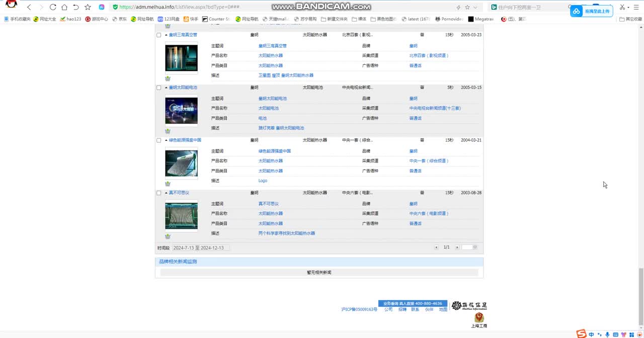The width and height of the screenshot is (644, 338).
Task: Go back with the browser back arrow
Action: 29,7
